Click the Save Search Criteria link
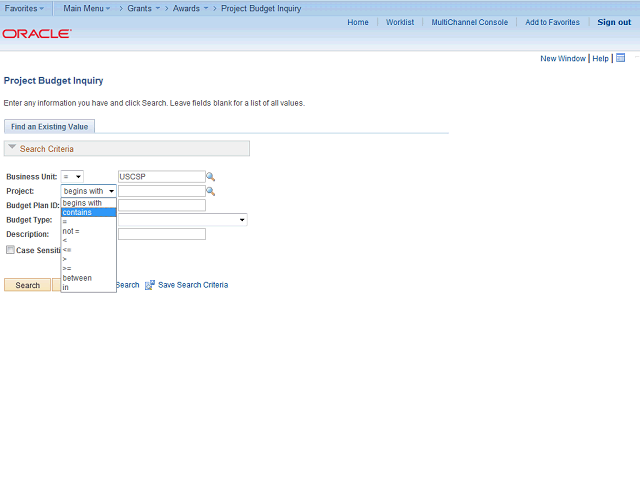The image size is (640, 480). pos(193,285)
